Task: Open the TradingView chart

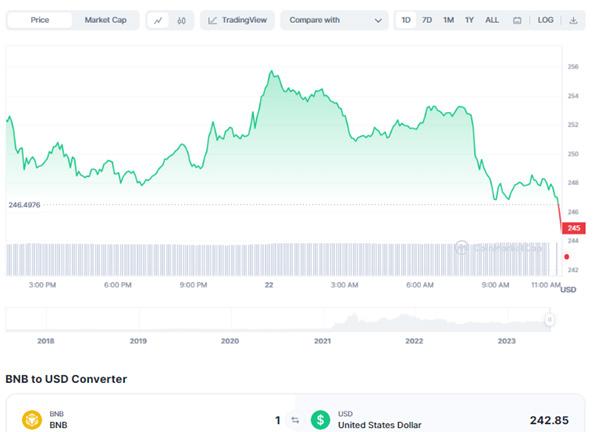Action: pos(236,20)
